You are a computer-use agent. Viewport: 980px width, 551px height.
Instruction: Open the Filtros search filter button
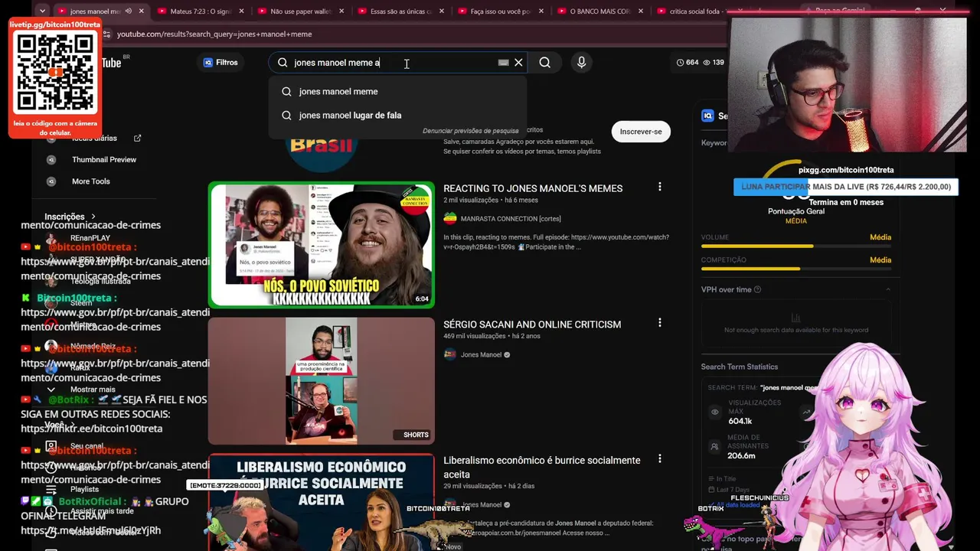[220, 63]
